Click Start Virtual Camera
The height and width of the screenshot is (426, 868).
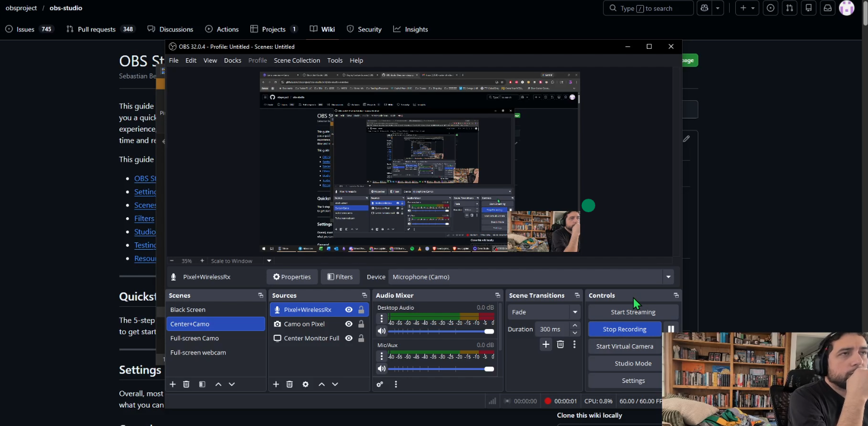tap(624, 346)
